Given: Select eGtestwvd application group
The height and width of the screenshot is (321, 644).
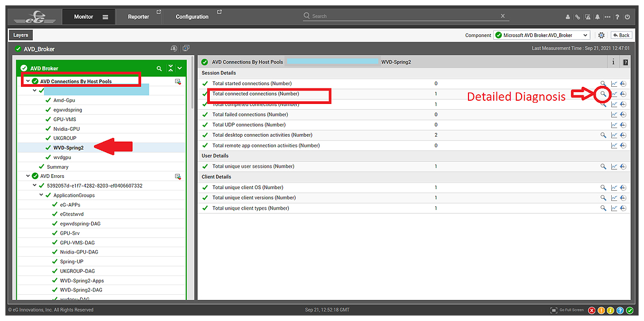Looking at the screenshot, I should pyautogui.click(x=72, y=214).
